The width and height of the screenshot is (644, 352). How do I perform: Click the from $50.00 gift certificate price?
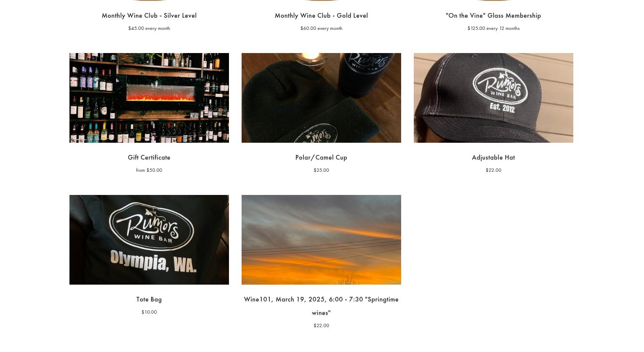(149, 170)
